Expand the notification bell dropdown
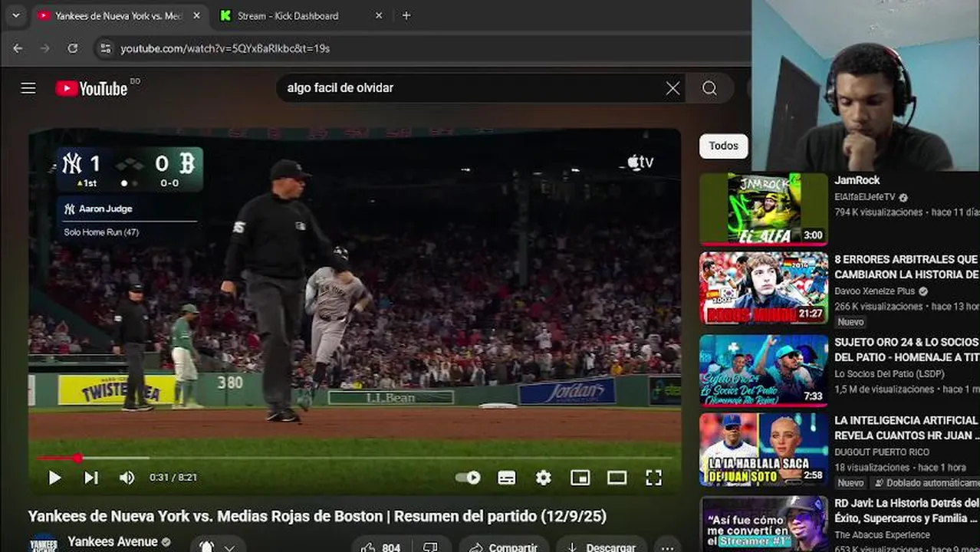The height and width of the screenshot is (552, 980). point(218,547)
